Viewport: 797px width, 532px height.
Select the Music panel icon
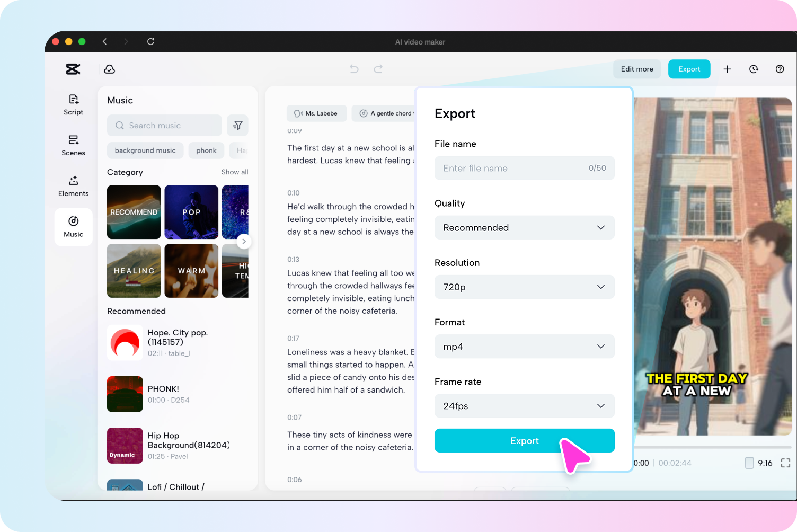(x=73, y=227)
